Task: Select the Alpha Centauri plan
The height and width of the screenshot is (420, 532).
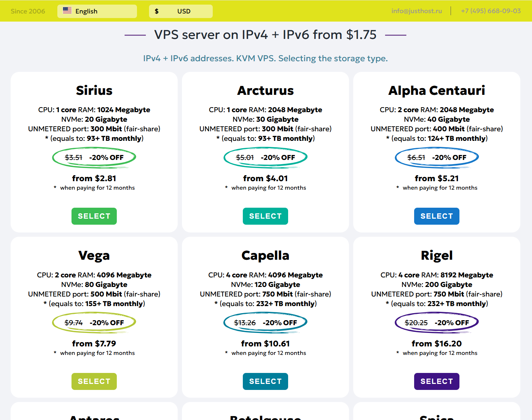Action: [437, 216]
